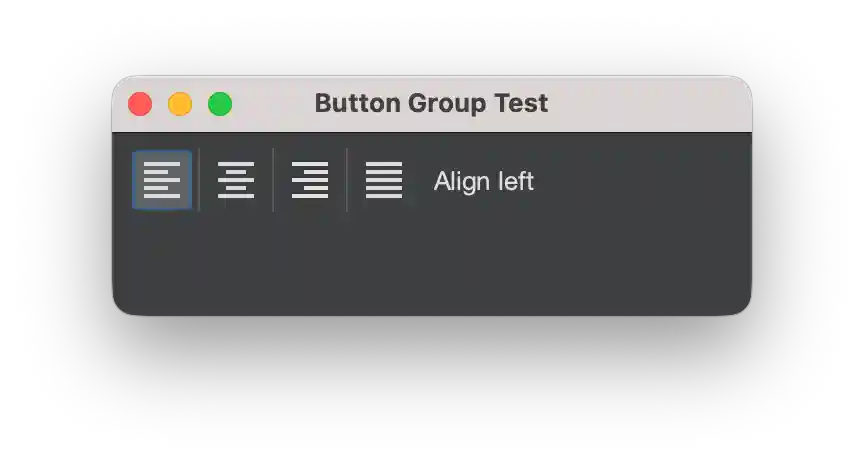Switch the alignment to right-aligned
Screen dimensions: 864x464
click(x=310, y=180)
